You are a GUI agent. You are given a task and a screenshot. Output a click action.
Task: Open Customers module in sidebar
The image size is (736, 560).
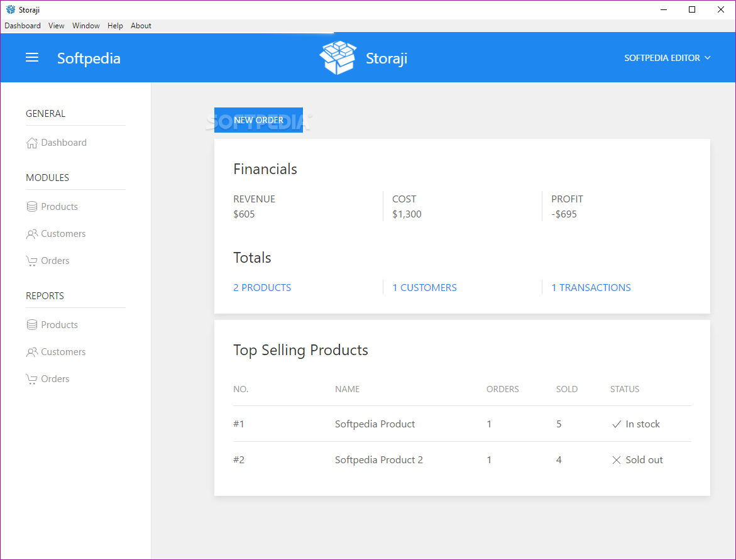coord(56,234)
